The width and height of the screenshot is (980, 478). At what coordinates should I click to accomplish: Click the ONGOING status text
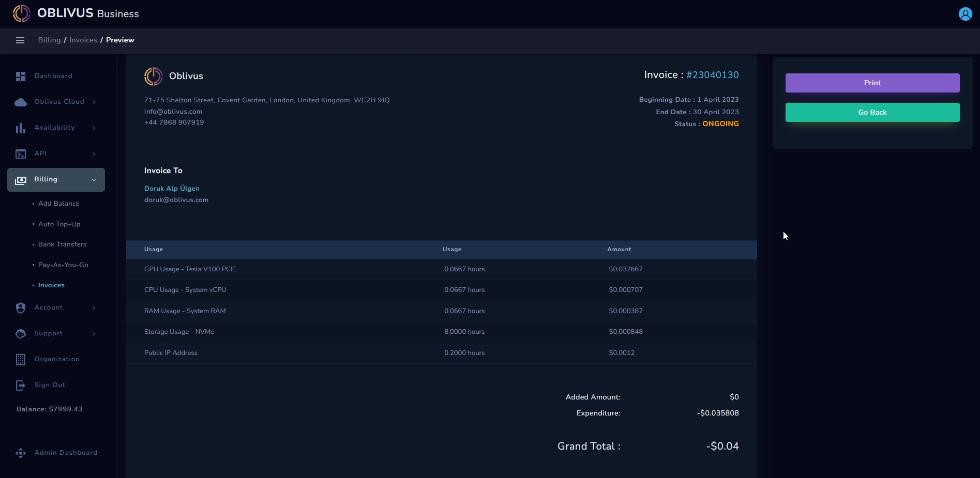720,124
